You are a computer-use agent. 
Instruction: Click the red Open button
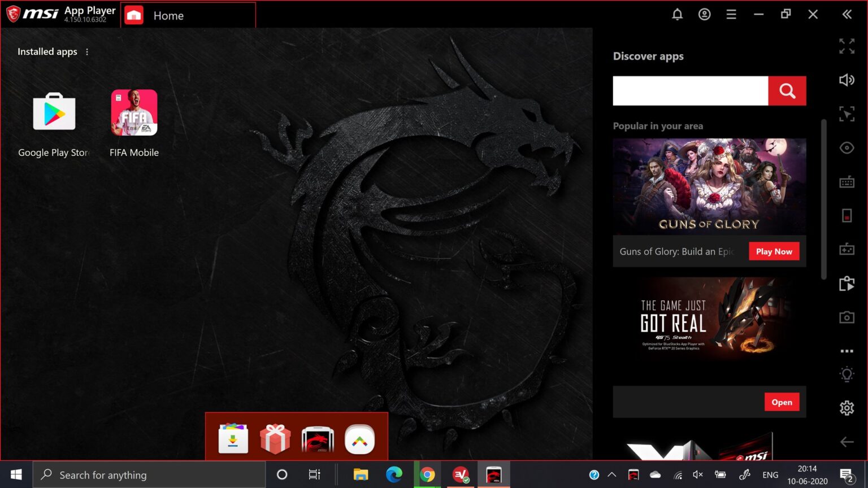(x=782, y=402)
